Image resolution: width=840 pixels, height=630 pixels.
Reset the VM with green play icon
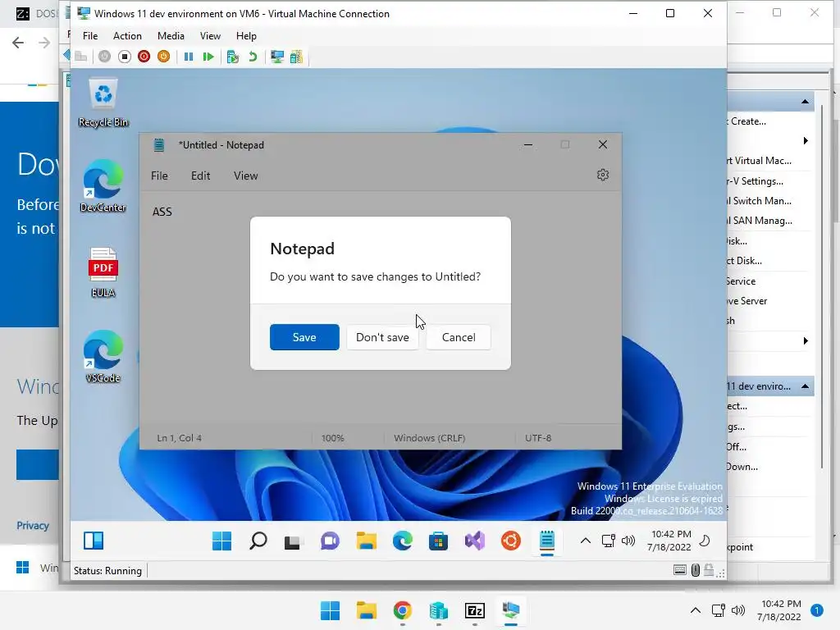pos(208,57)
